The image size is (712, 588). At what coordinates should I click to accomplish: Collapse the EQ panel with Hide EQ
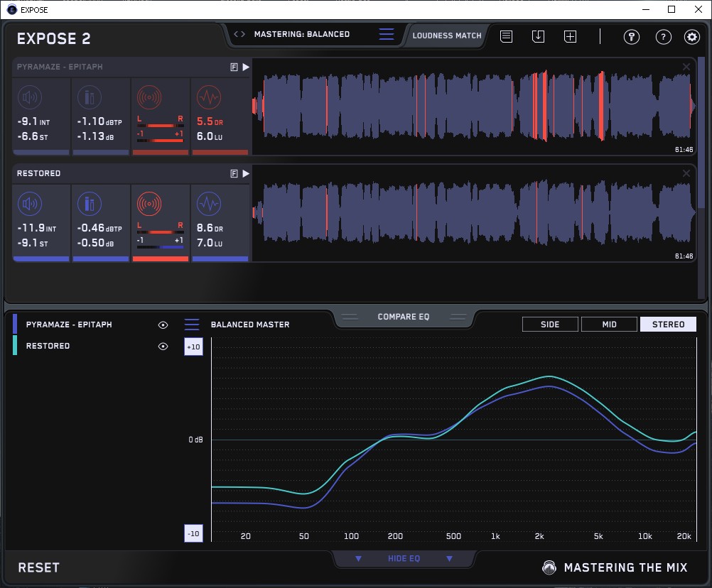coord(404,559)
